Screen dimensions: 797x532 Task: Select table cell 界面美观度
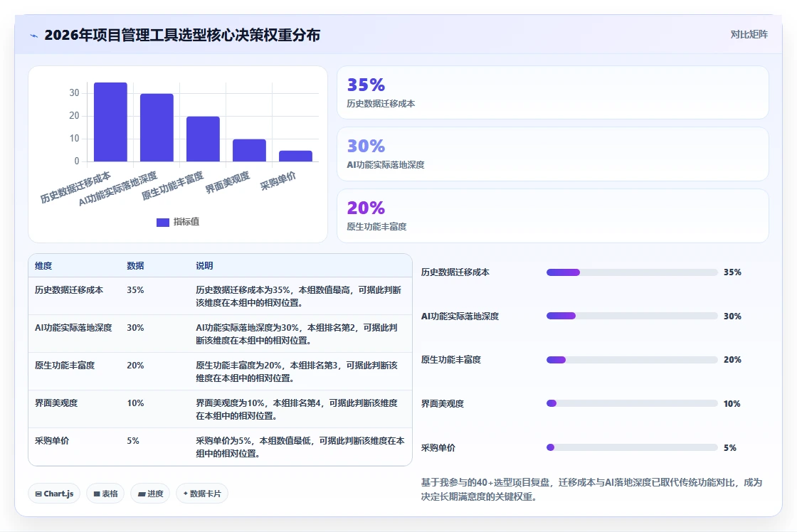tap(56, 403)
